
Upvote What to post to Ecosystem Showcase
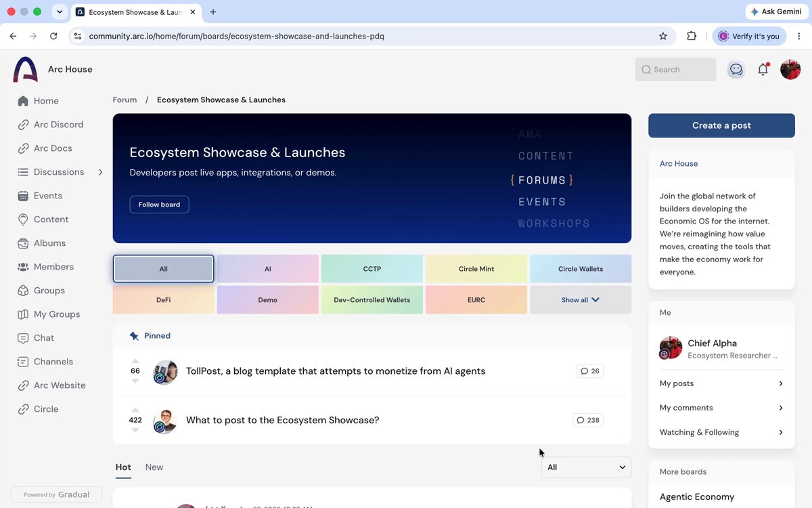tap(135, 410)
